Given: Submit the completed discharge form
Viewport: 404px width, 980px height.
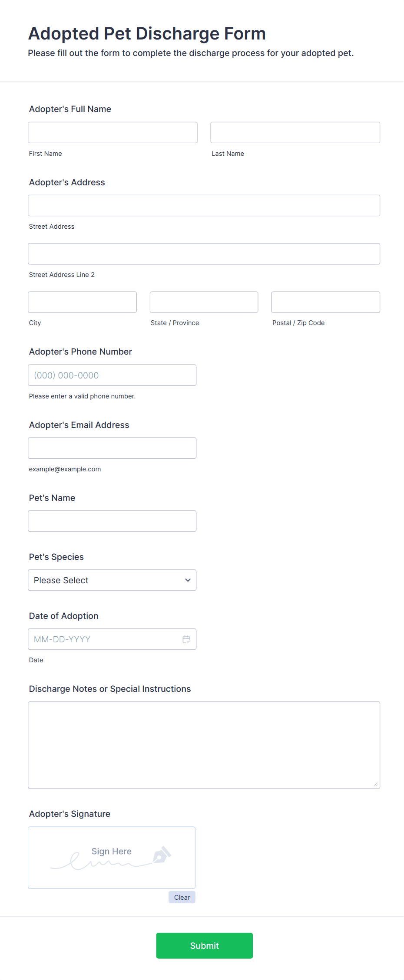Looking at the screenshot, I should (x=204, y=945).
